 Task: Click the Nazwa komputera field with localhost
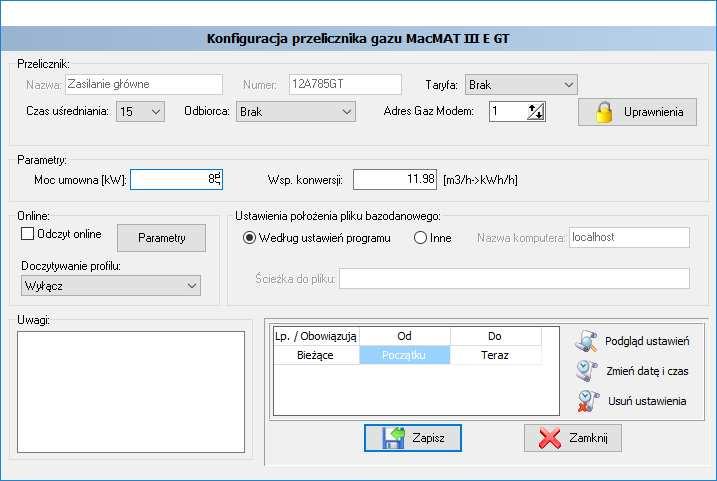(x=629, y=238)
